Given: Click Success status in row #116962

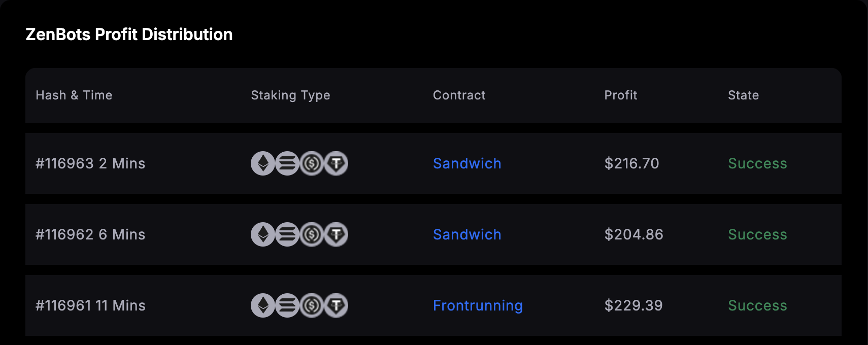Looking at the screenshot, I should (x=757, y=234).
